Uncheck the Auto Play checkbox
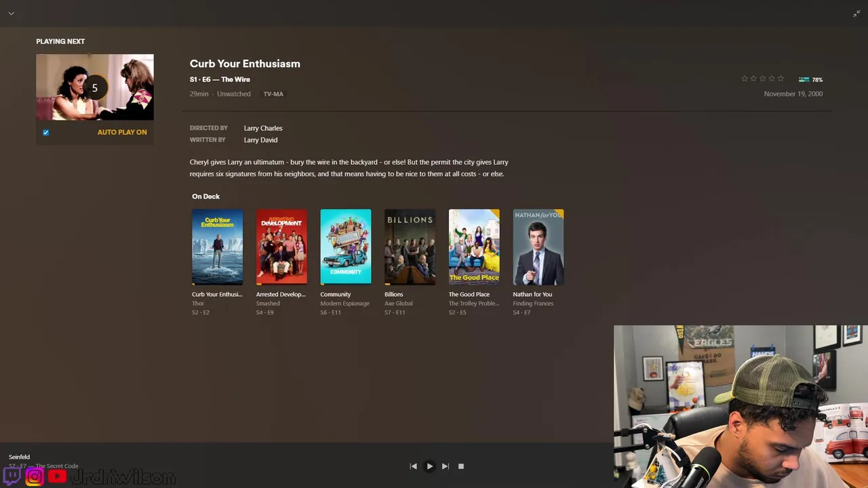Image resolution: width=868 pixels, height=488 pixels. (46, 132)
